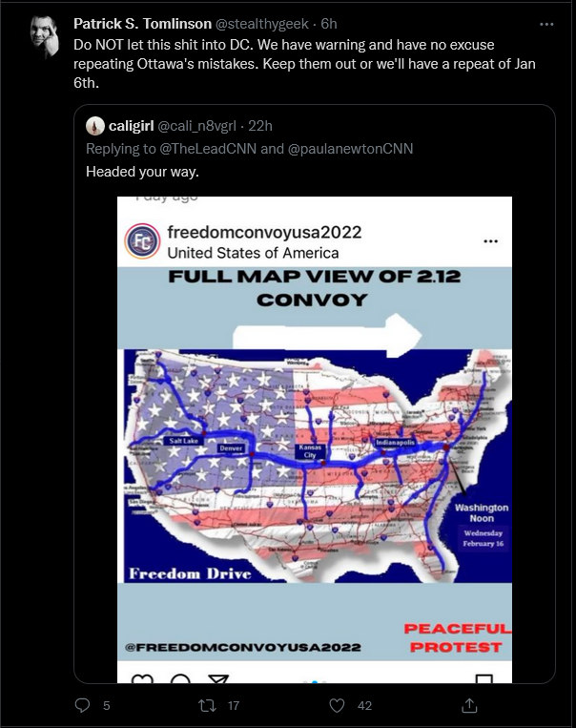Open the Patrick S. Tomlinson name link
Screen dimensions: 576x728
click(142, 24)
